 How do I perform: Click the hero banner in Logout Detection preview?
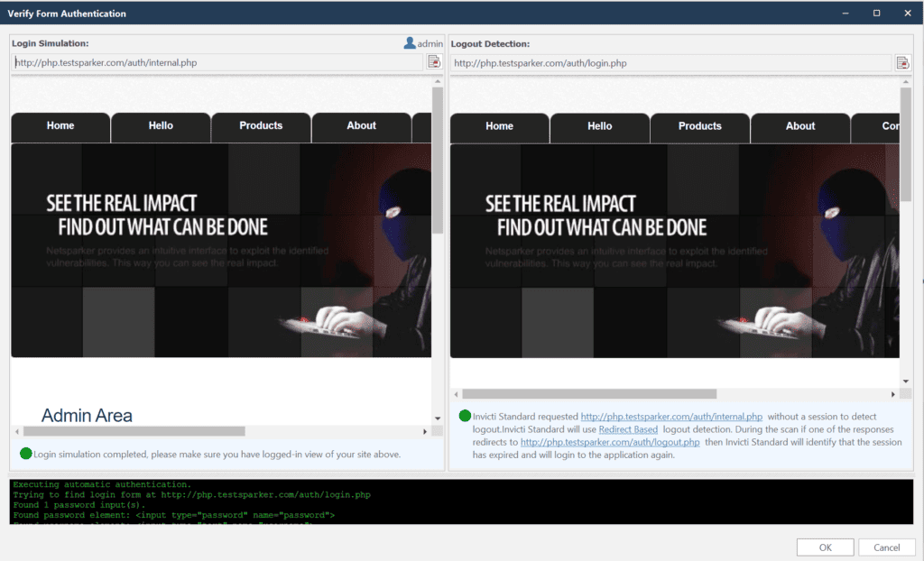pos(675,251)
